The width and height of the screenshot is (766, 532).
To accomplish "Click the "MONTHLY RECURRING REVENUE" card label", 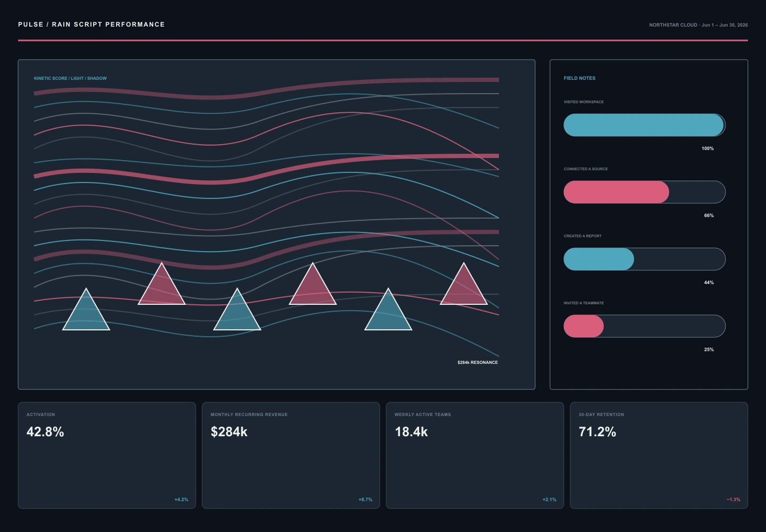I will [249, 414].
